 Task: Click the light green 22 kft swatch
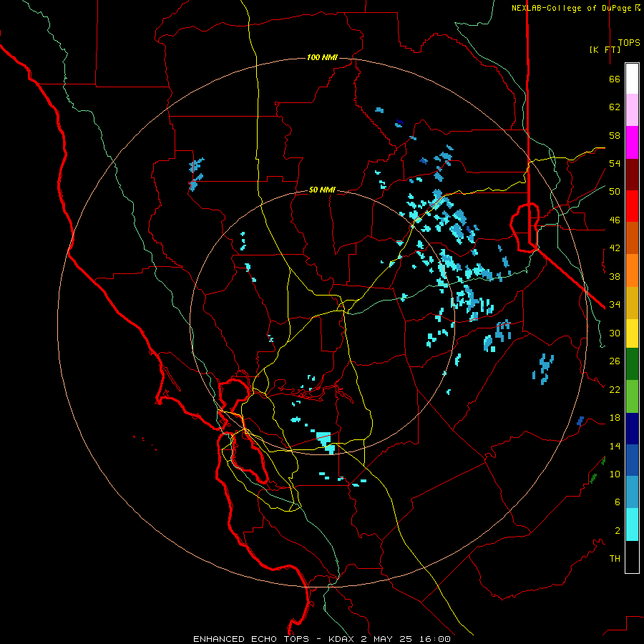[x=632, y=396]
